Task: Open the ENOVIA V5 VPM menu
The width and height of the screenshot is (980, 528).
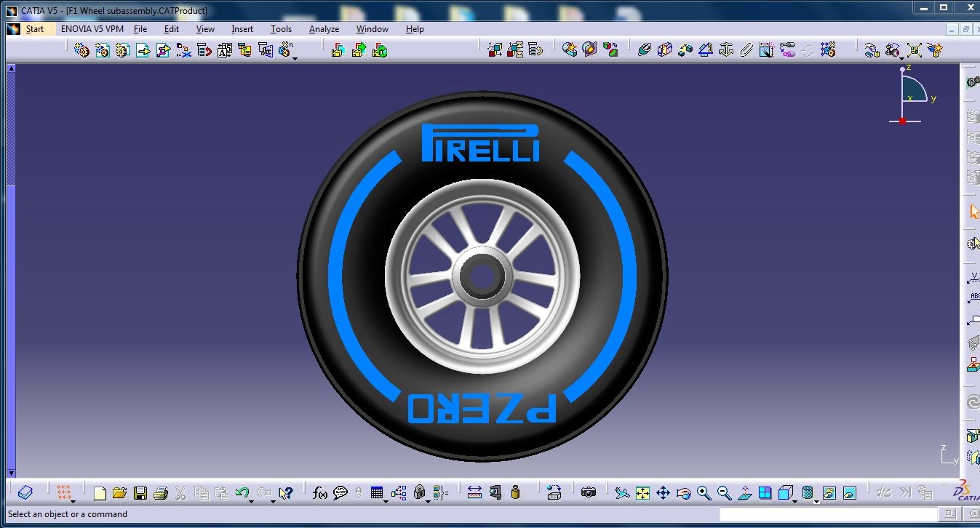Action: pos(92,29)
